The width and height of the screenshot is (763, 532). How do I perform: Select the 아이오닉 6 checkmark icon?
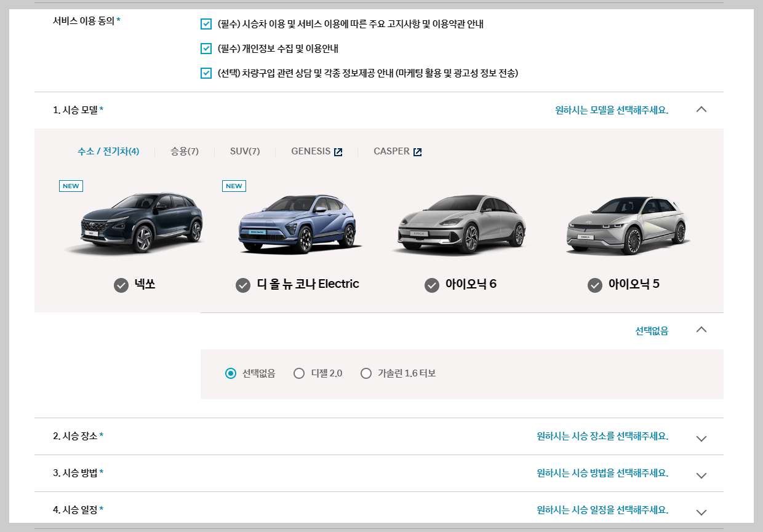tap(431, 285)
